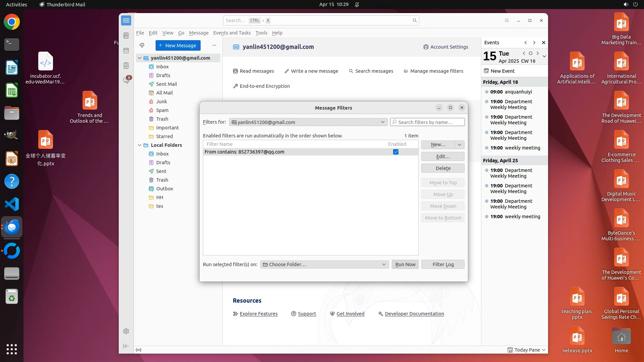Open the Filters for account dropdown

click(308, 122)
